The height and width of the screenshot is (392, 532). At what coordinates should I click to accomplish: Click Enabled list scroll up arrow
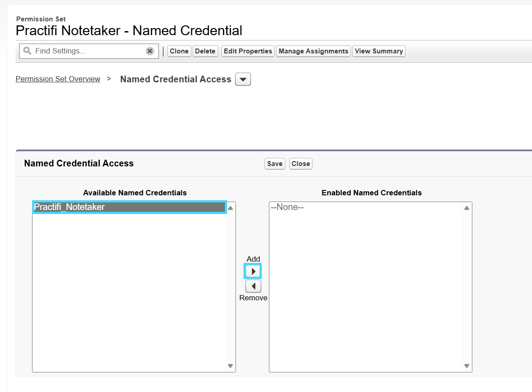pyautogui.click(x=467, y=208)
